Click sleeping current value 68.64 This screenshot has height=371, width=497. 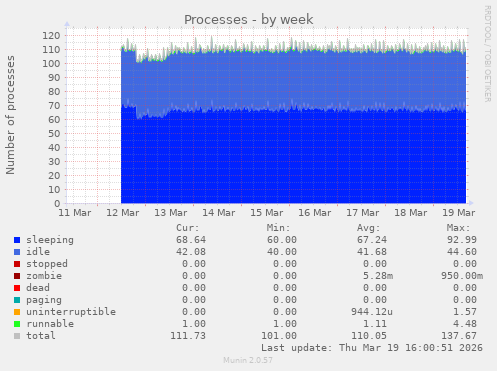coord(191,240)
